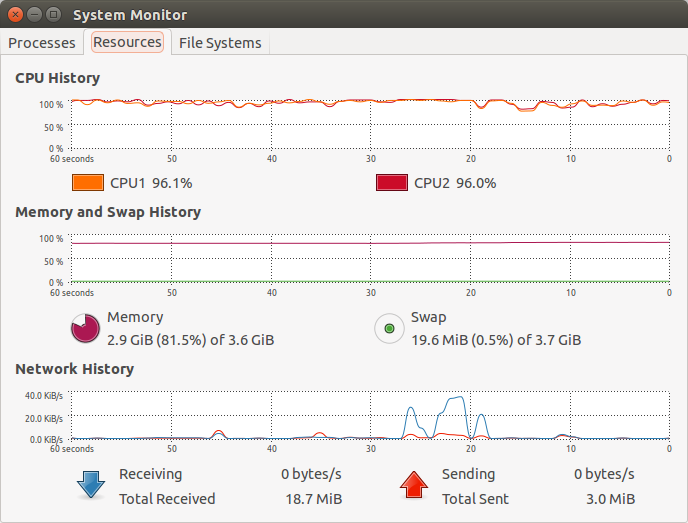Click the Memory and Swap History graph
This screenshot has height=523, width=688.
tap(370, 258)
